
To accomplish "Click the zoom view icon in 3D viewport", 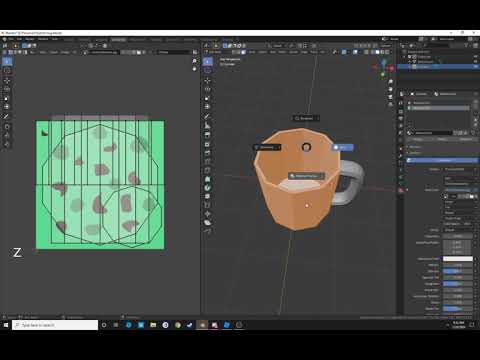I will [391, 82].
